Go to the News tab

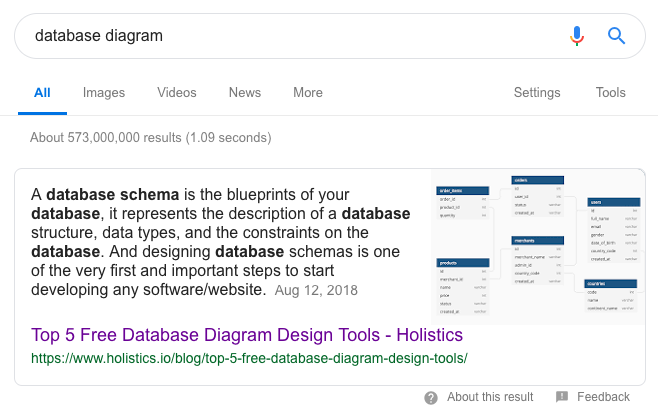click(x=245, y=93)
